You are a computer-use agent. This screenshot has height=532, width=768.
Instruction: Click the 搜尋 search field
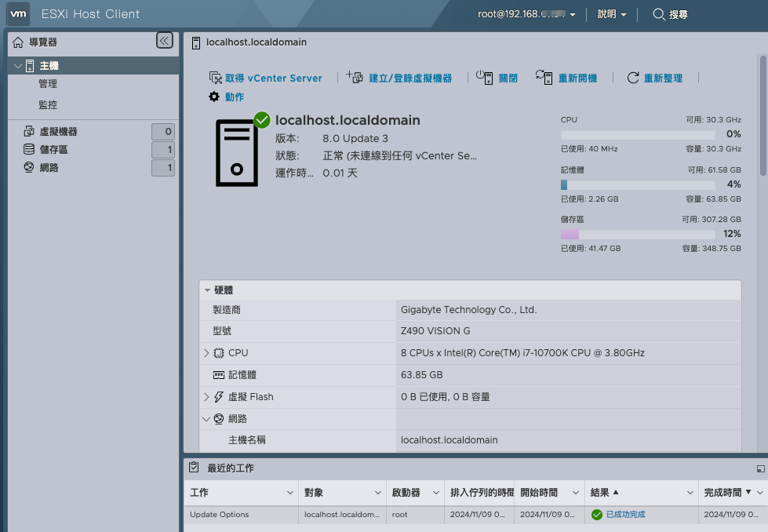(x=679, y=14)
